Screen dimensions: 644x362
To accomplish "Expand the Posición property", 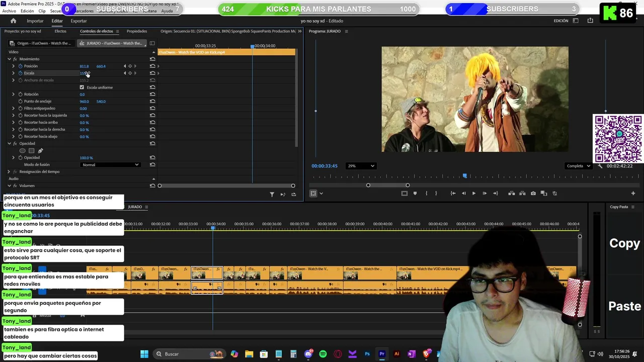I will [x=14, y=66].
